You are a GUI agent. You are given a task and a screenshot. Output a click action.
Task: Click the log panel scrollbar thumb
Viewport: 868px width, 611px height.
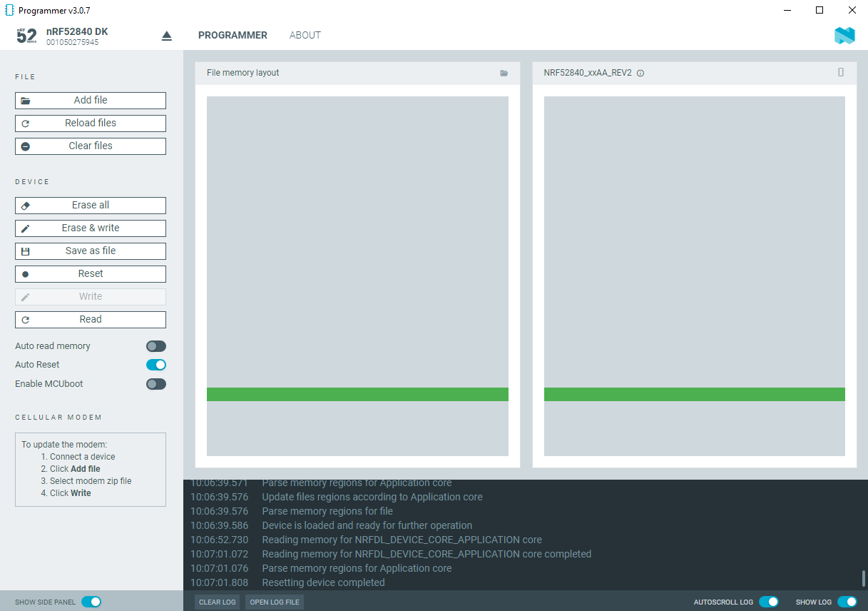pyautogui.click(x=864, y=578)
